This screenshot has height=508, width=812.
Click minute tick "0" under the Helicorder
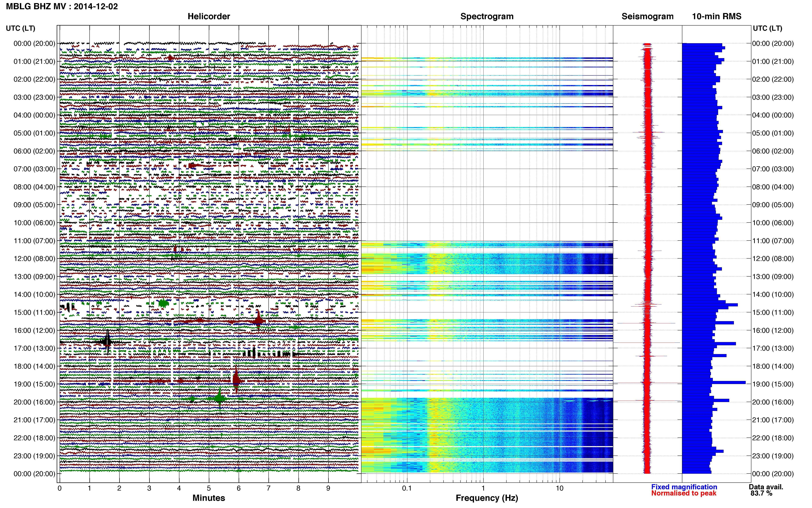point(59,488)
